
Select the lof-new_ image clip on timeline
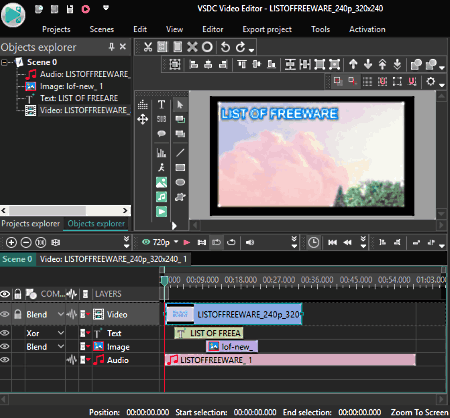tap(232, 347)
